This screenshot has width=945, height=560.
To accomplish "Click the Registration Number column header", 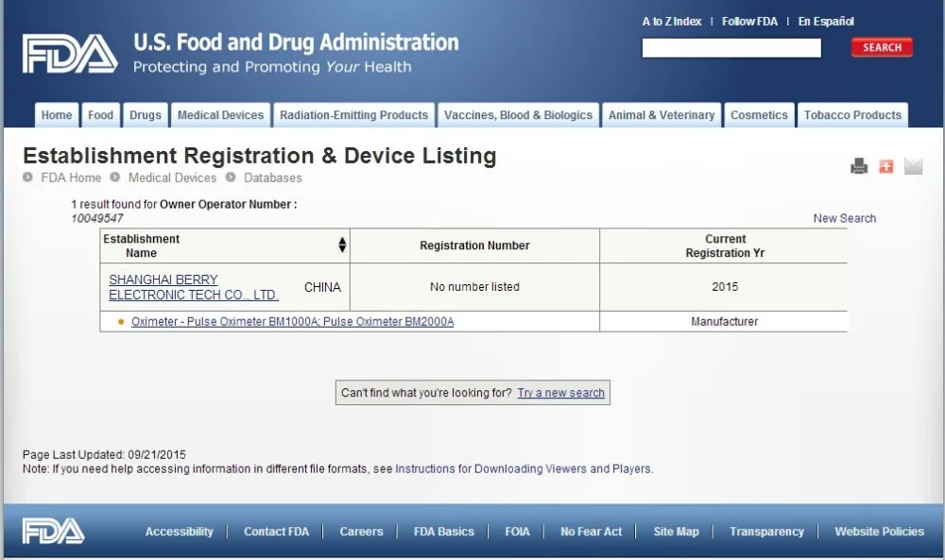I will pyautogui.click(x=475, y=246).
